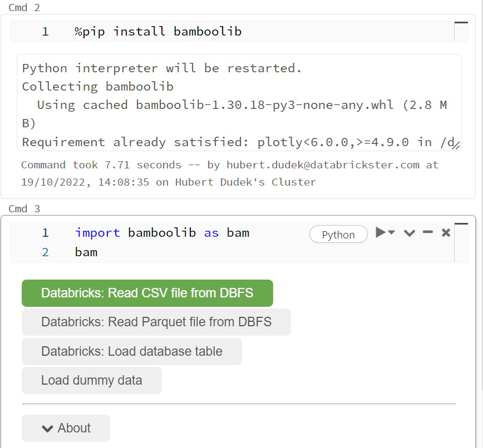The width and height of the screenshot is (483, 448).
Task: Click the About button below the divider
Action: click(x=66, y=428)
